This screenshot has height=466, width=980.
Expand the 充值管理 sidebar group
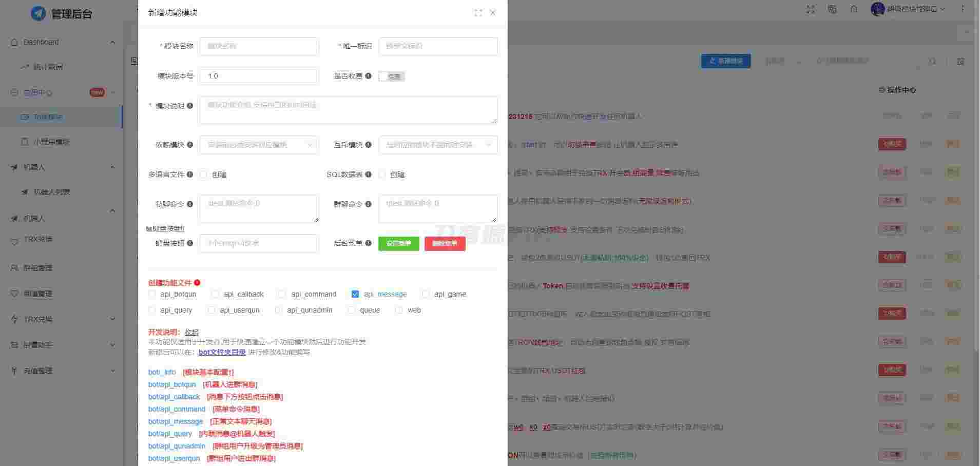(x=113, y=371)
